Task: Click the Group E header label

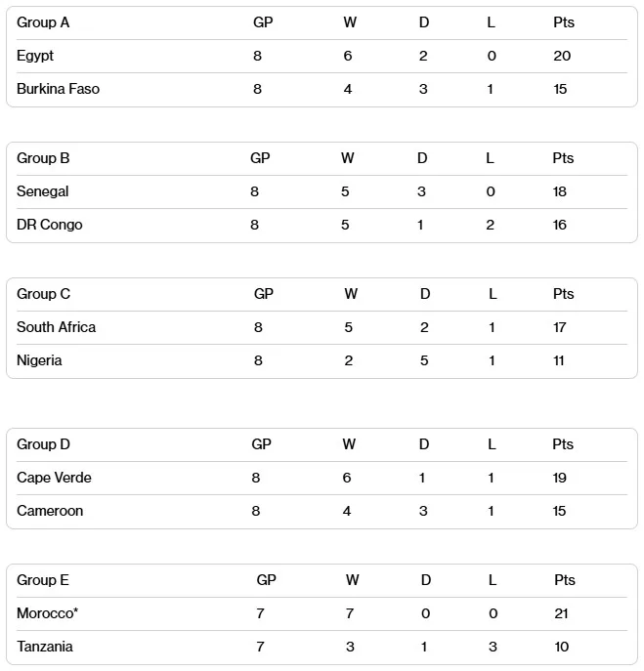Action: (x=43, y=580)
